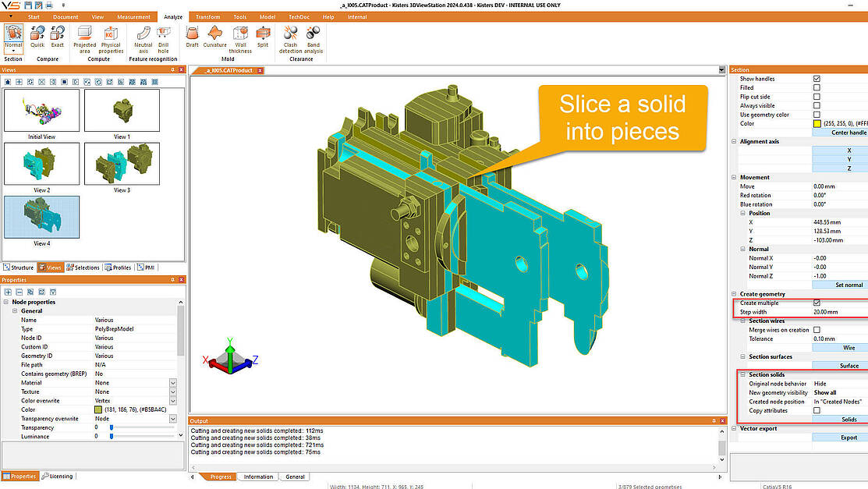This screenshot has height=489, width=868.
Task: Open the Transparency overwrite dropdown
Action: [x=172, y=419]
